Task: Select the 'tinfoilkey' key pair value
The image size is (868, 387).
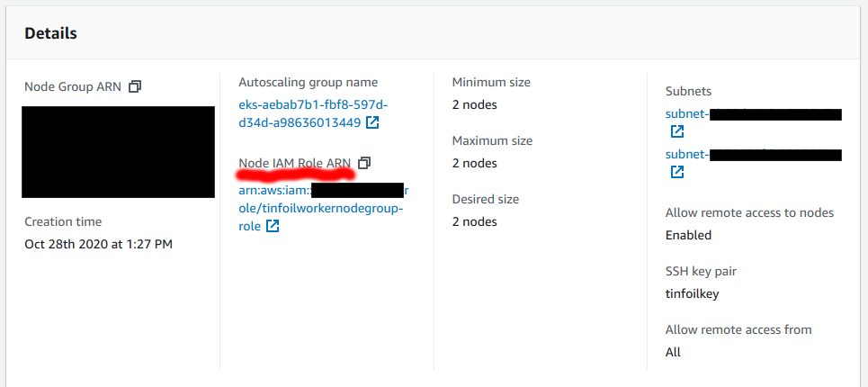Action: click(x=692, y=294)
